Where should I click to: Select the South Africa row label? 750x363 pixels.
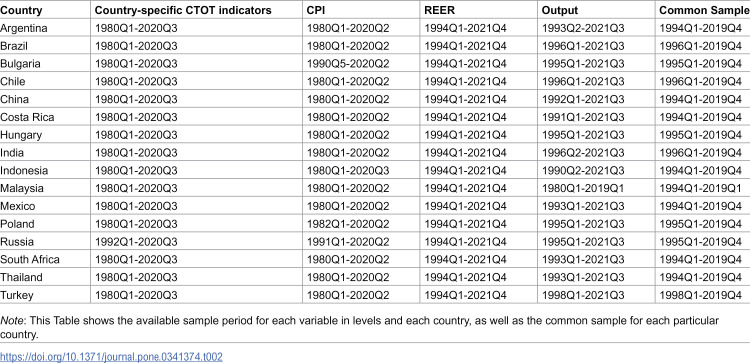click(x=30, y=259)
